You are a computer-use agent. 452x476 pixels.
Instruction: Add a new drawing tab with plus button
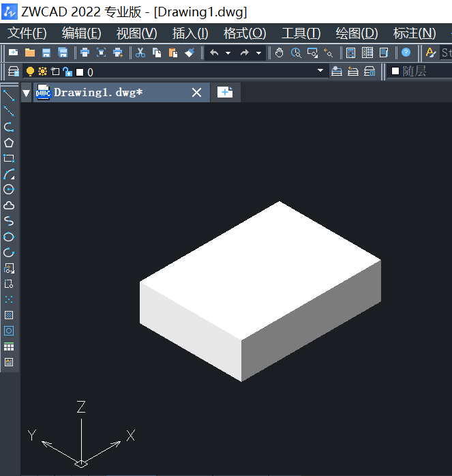[x=225, y=92]
